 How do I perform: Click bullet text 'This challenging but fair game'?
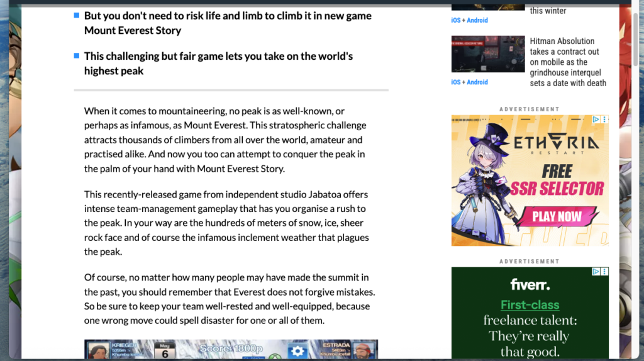click(x=218, y=64)
